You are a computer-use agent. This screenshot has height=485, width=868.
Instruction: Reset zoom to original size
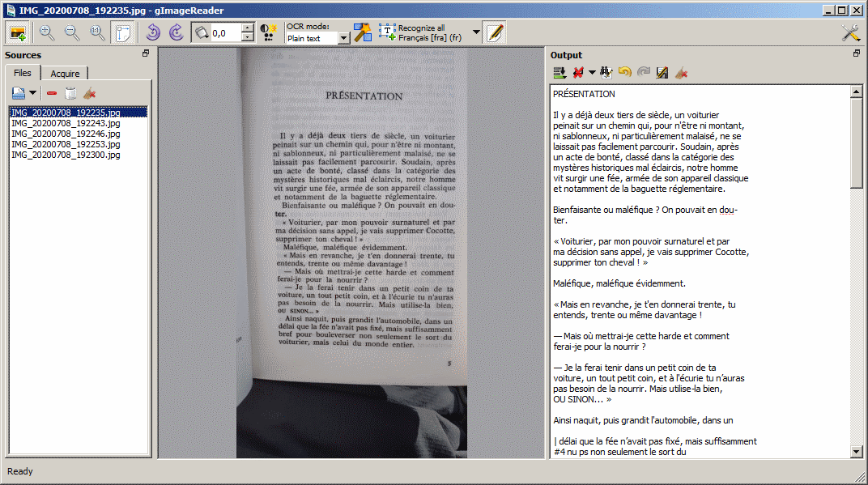pos(97,33)
